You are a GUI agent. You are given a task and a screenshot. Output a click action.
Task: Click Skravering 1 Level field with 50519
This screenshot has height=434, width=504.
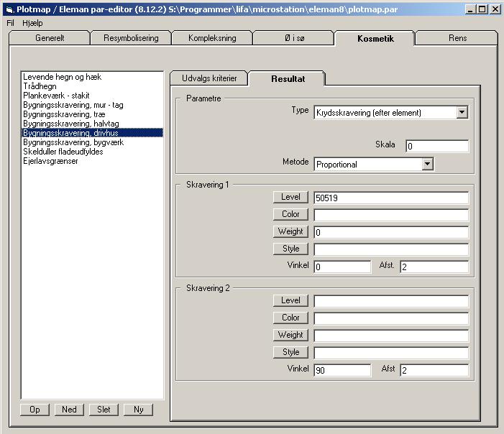pos(391,198)
